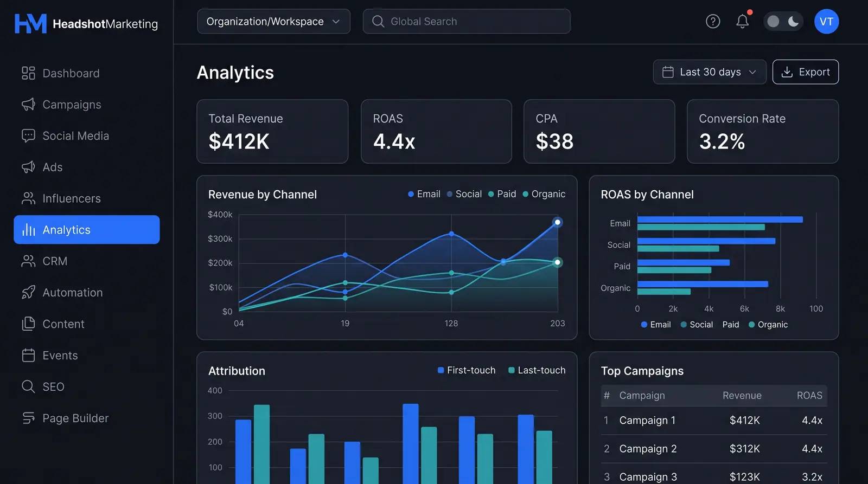Open the Campaign 2 row

click(714, 449)
